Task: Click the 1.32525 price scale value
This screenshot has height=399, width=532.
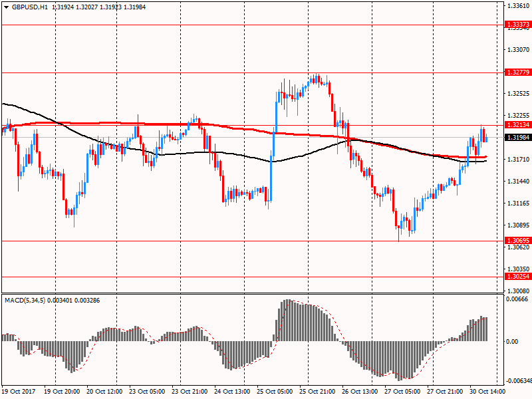Action: point(518,93)
